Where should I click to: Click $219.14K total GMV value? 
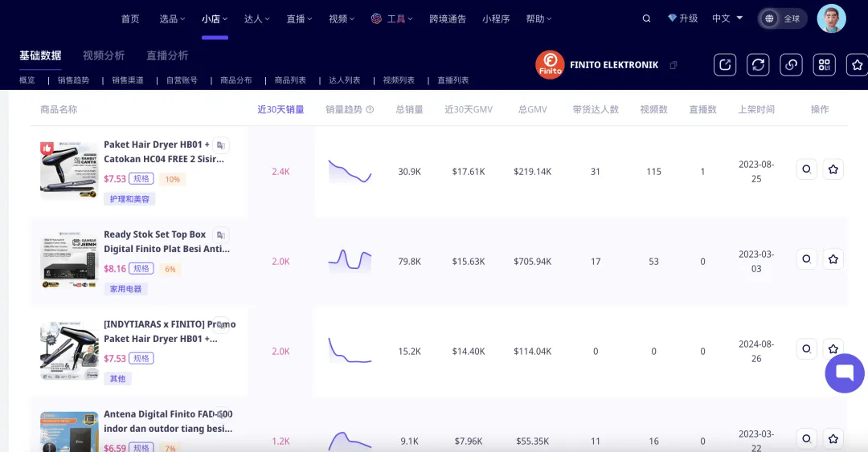533,172
